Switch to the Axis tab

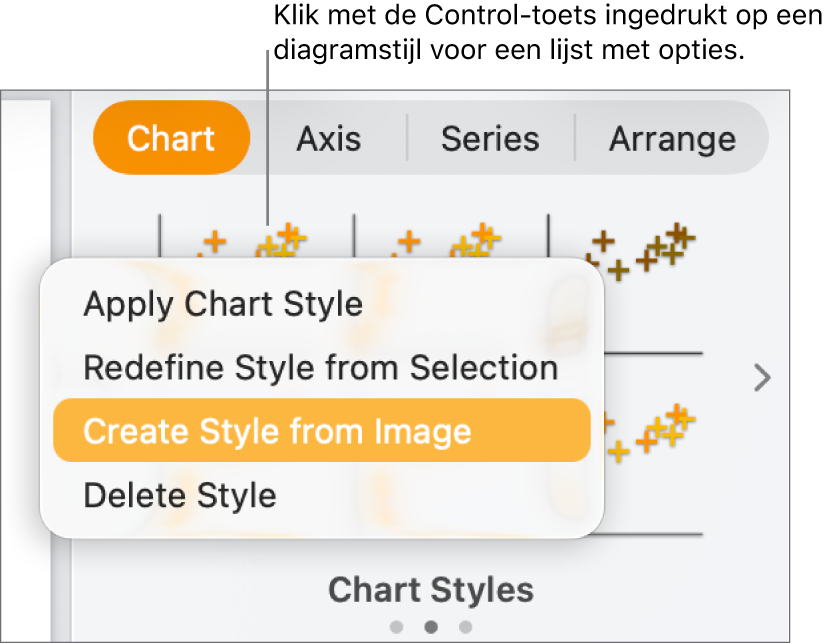pos(329,139)
